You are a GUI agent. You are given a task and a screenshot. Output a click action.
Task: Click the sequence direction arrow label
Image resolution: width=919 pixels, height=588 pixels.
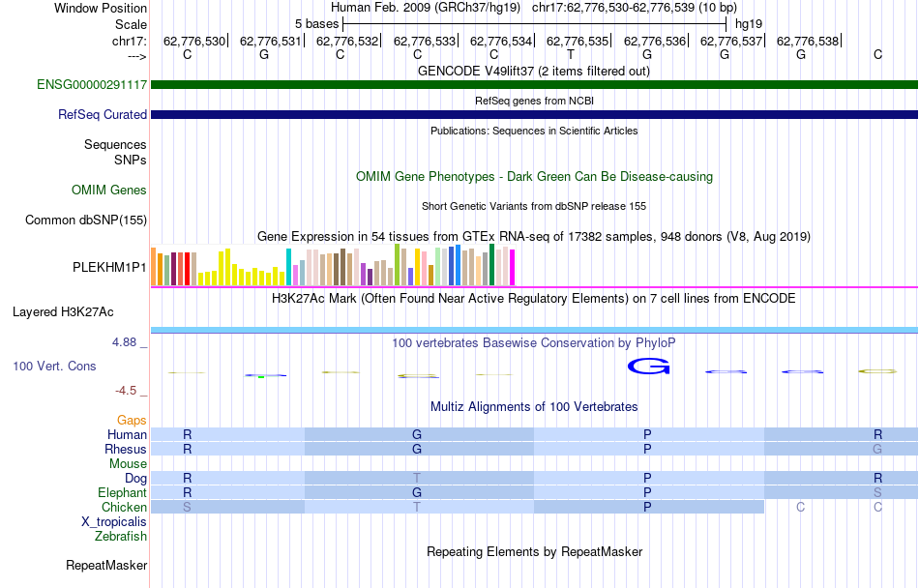(136, 56)
